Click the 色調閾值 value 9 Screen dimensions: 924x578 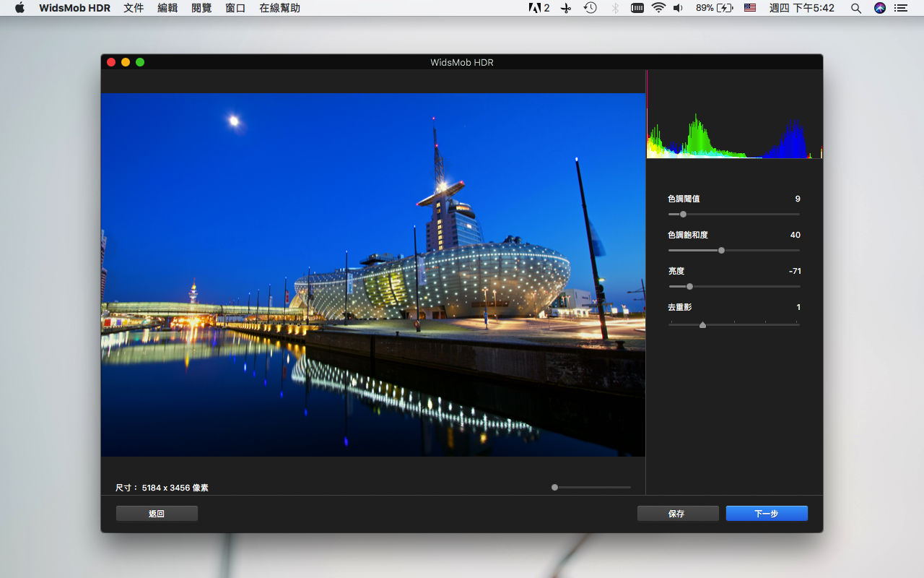point(798,199)
